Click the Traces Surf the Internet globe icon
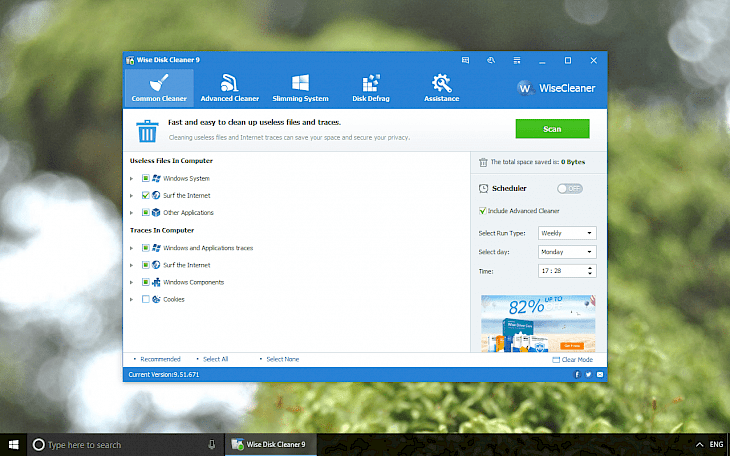This screenshot has height=456, width=730. [x=156, y=265]
